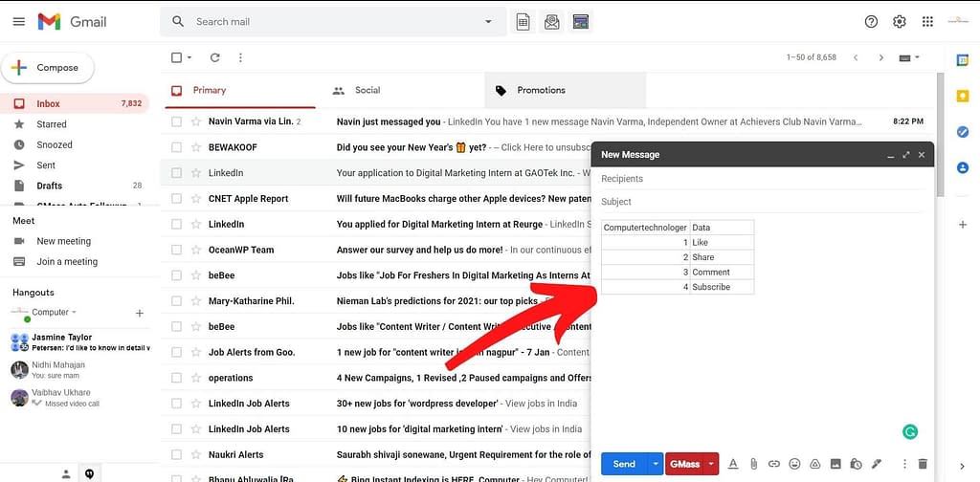Show search options dropdown arrow
The image size is (980, 482).
point(488,22)
